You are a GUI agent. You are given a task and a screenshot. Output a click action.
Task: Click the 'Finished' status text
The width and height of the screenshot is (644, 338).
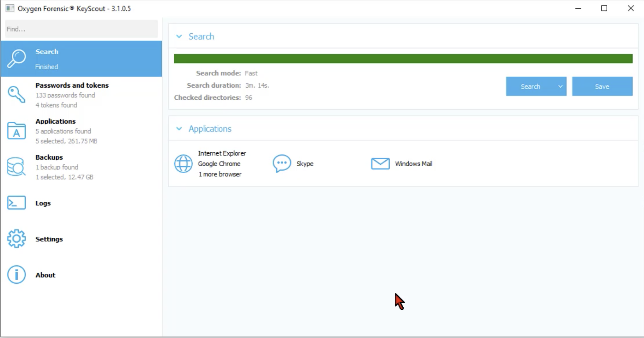[47, 67]
